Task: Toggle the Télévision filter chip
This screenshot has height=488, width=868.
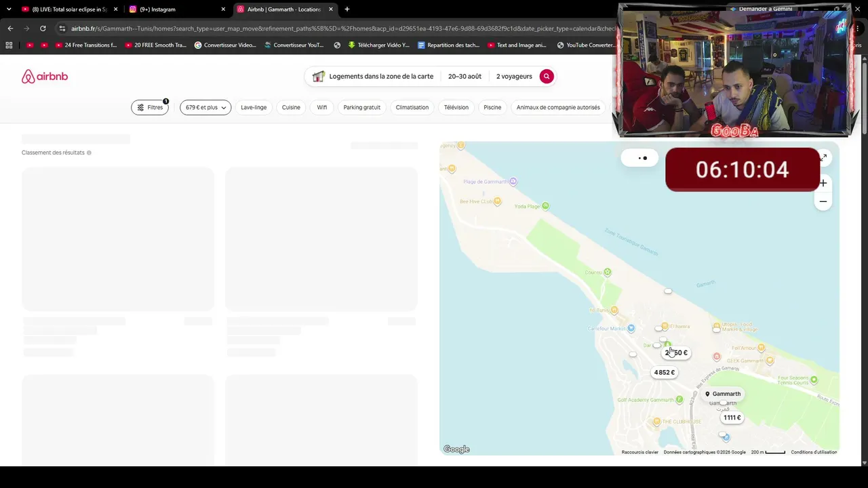Action: point(456,107)
